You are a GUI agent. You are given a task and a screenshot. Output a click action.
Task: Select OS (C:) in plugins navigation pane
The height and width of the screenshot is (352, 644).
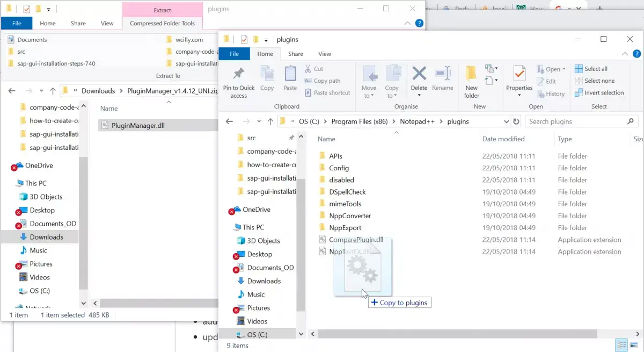[x=257, y=334]
